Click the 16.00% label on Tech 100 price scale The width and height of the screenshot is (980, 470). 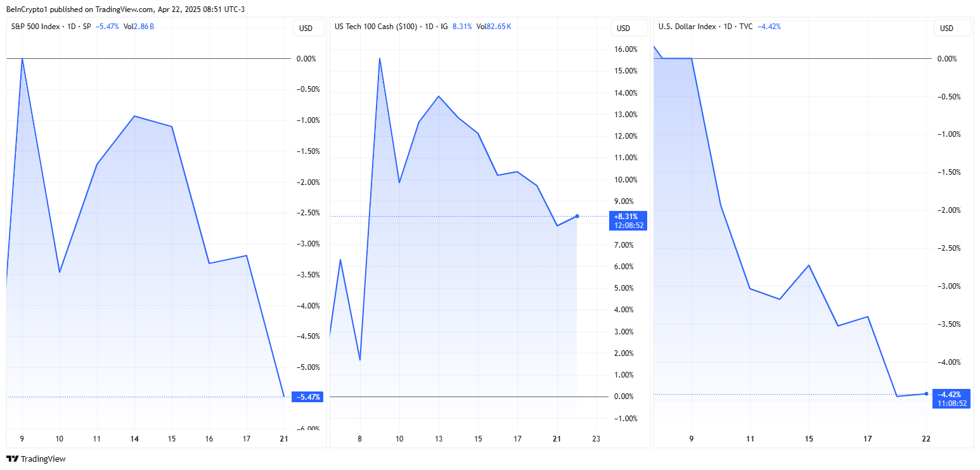click(626, 49)
